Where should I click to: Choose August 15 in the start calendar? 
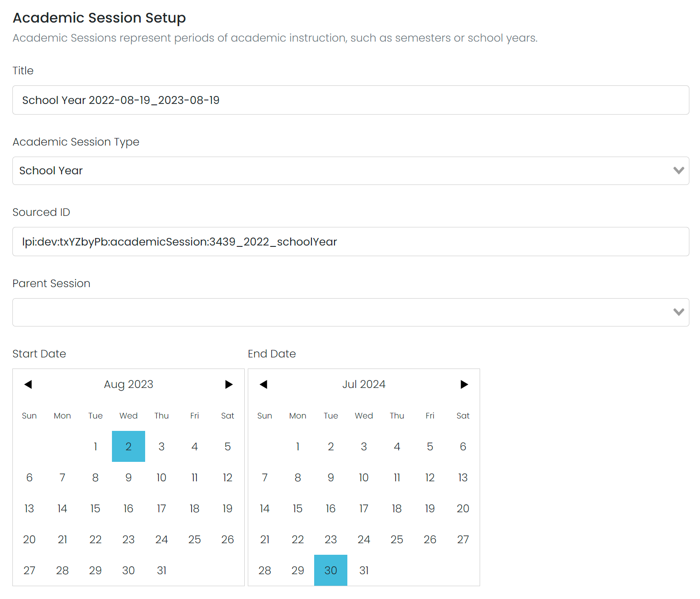pyautogui.click(x=95, y=508)
